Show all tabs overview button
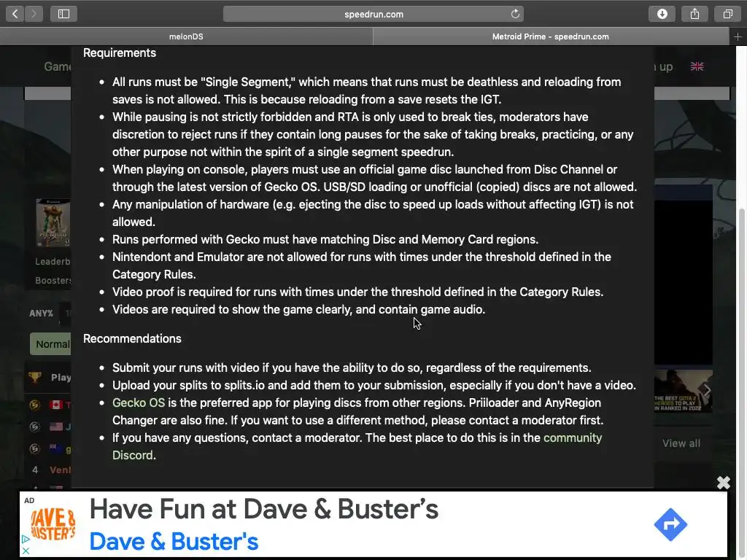747x560 pixels. pos(727,14)
